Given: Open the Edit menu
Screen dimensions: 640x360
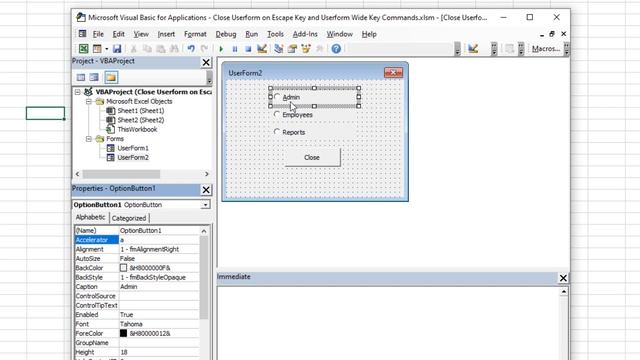Looking at the screenshot, I should [x=118, y=34].
